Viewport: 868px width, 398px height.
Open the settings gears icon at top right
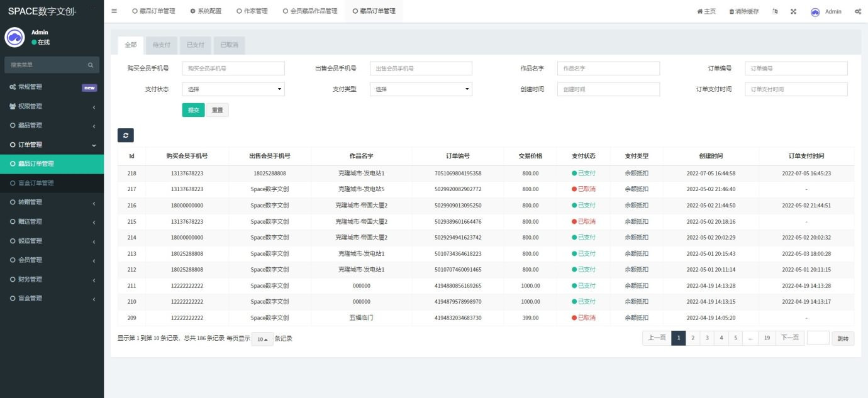858,11
